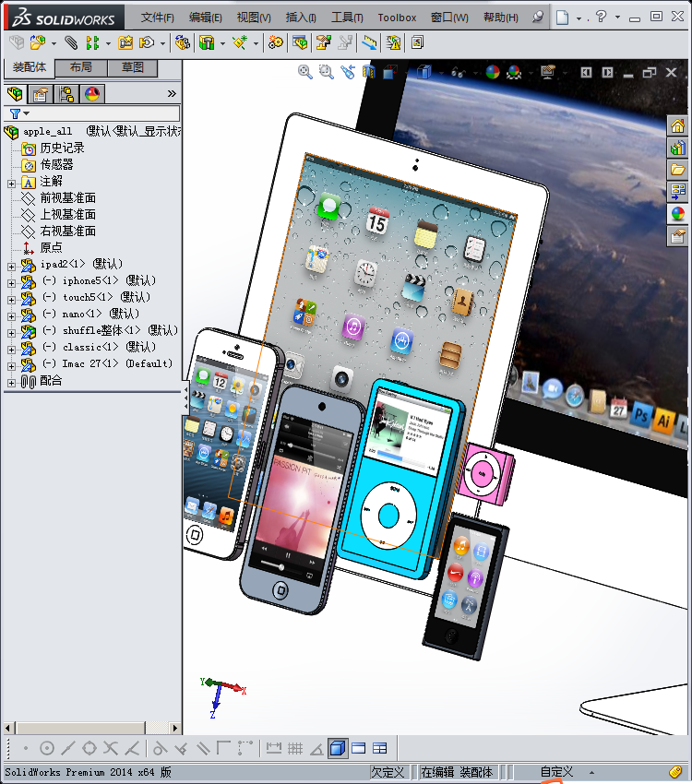Open View Settings monitor icon
This screenshot has height=784, width=692.
pyautogui.click(x=548, y=72)
